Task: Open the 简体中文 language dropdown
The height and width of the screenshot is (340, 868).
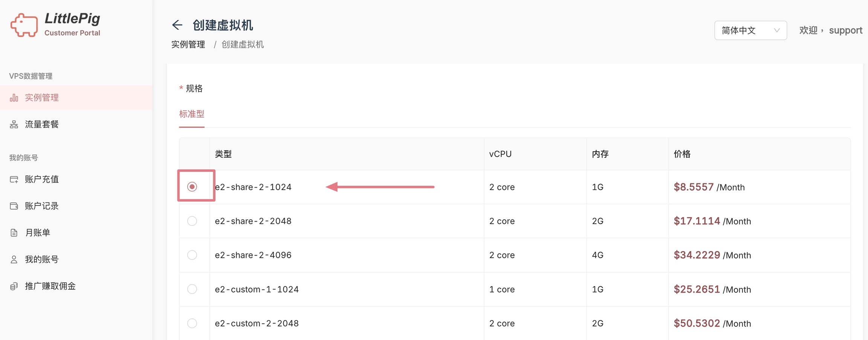Action: tap(750, 31)
